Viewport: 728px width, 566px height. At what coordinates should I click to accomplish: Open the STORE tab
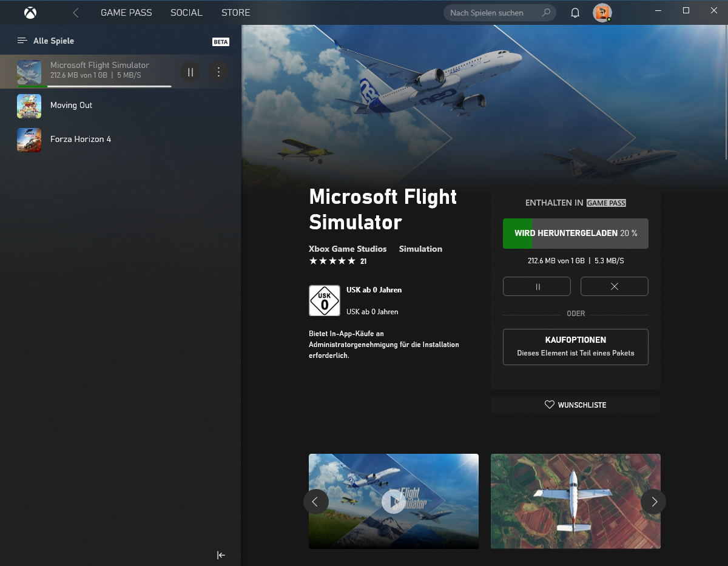[235, 13]
